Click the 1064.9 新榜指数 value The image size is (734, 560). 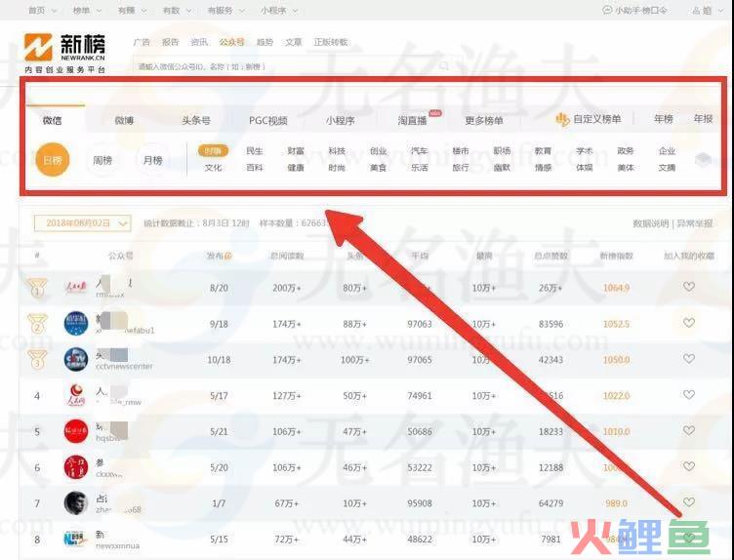click(x=616, y=287)
